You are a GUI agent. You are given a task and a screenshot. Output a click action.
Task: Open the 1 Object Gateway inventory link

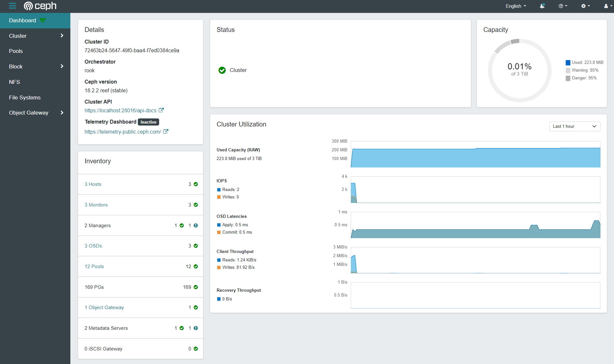coord(104,308)
